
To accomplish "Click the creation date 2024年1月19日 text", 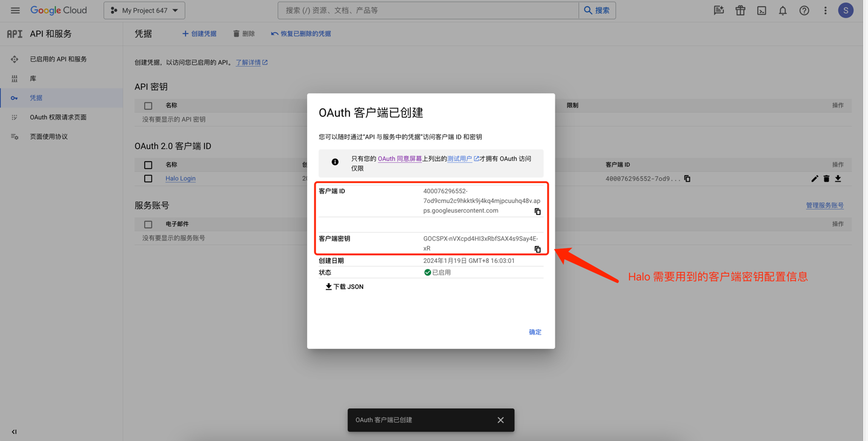I will [x=469, y=261].
